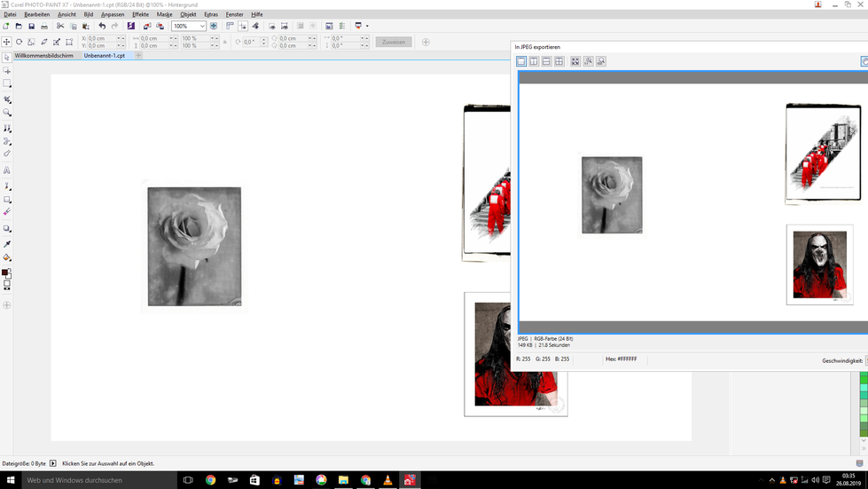Choose horizontal split preview in export dialog
This screenshot has width=868, height=489.
546,61
